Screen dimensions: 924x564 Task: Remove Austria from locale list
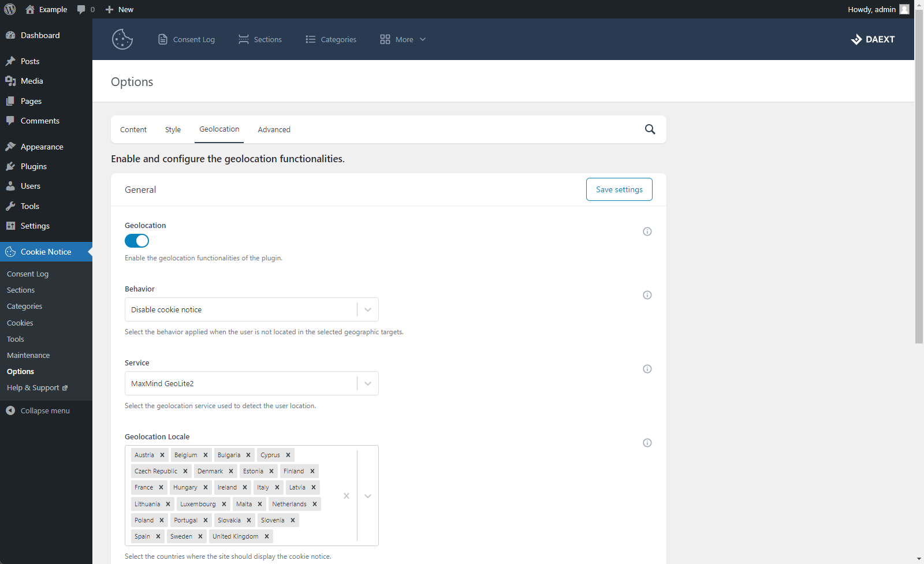click(162, 455)
